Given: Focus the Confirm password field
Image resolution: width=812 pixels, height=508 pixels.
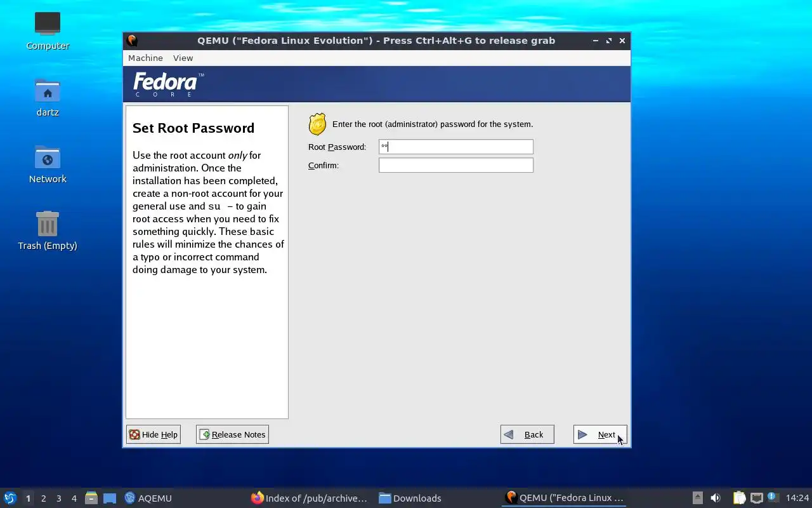Looking at the screenshot, I should (x=456, y=165).
